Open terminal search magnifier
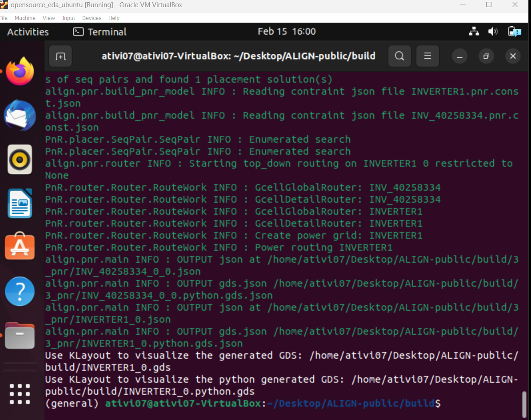The height and width of the screenshot is (420, 531). point(399,56)
